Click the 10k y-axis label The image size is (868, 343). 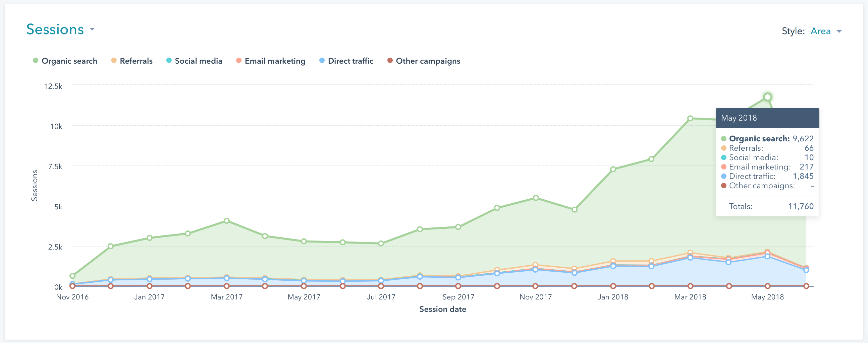(x=56, y=127)
